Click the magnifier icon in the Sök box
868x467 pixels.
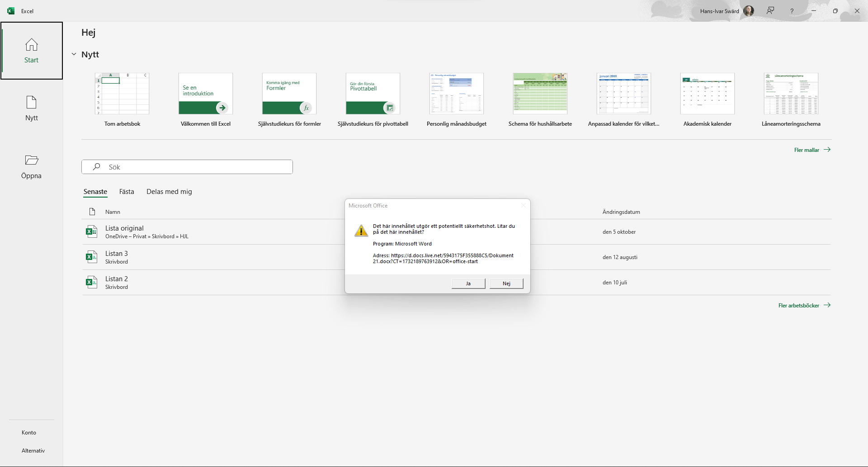point(96,167)
